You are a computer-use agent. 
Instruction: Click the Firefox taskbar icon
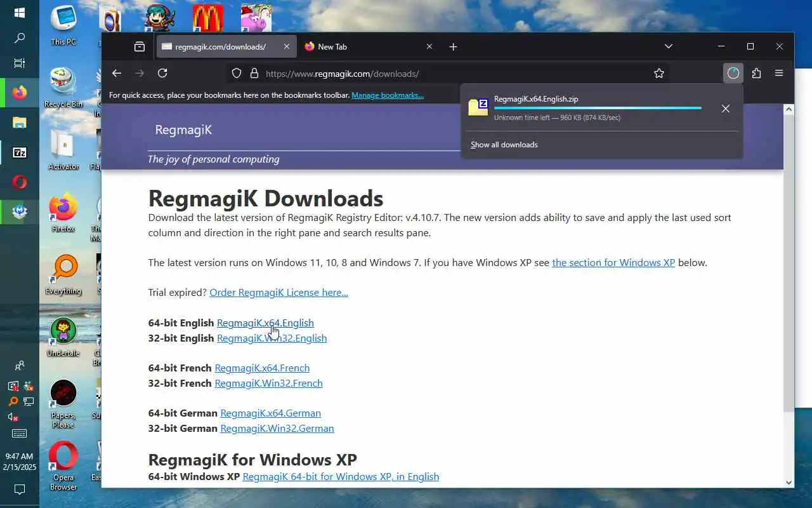20,93
